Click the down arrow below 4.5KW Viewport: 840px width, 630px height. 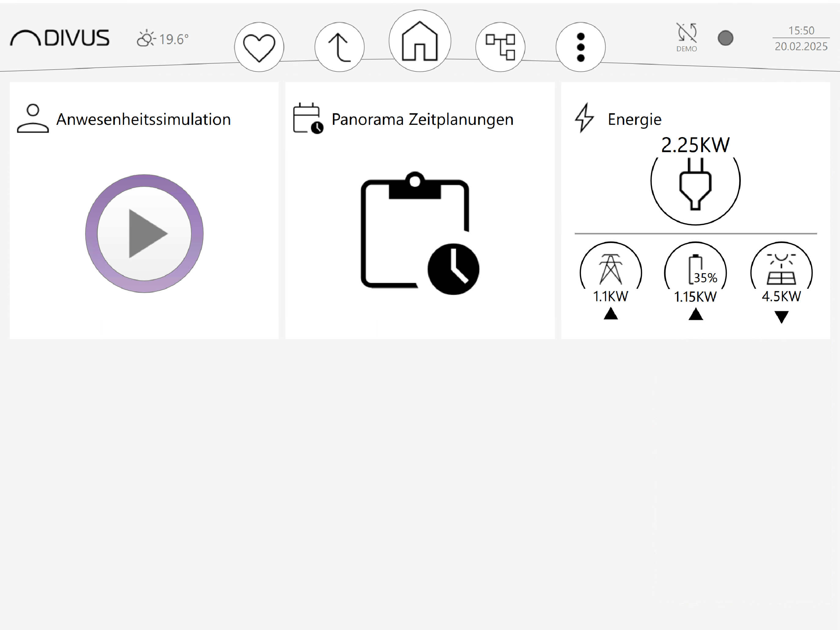(x=781, y=317)
